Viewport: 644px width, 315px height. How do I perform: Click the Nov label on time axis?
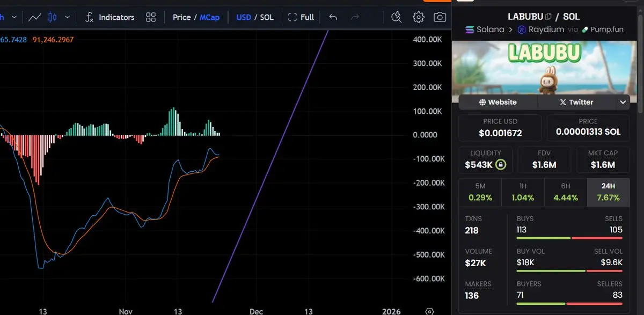click(x=126, y=311)
